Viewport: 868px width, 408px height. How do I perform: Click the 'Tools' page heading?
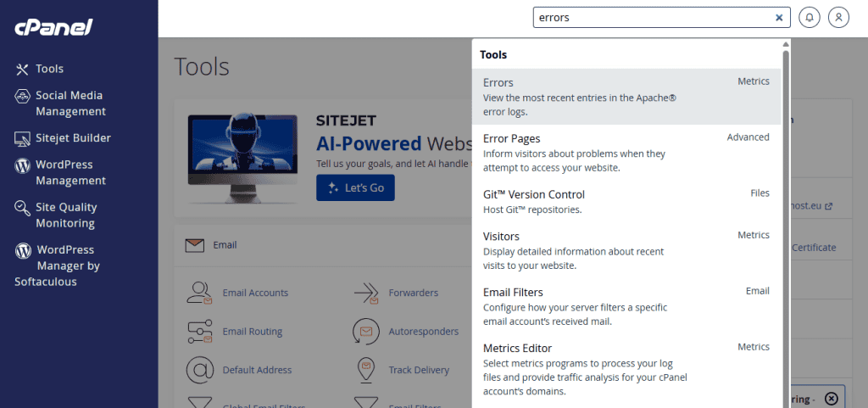click(x=202, y=66)
